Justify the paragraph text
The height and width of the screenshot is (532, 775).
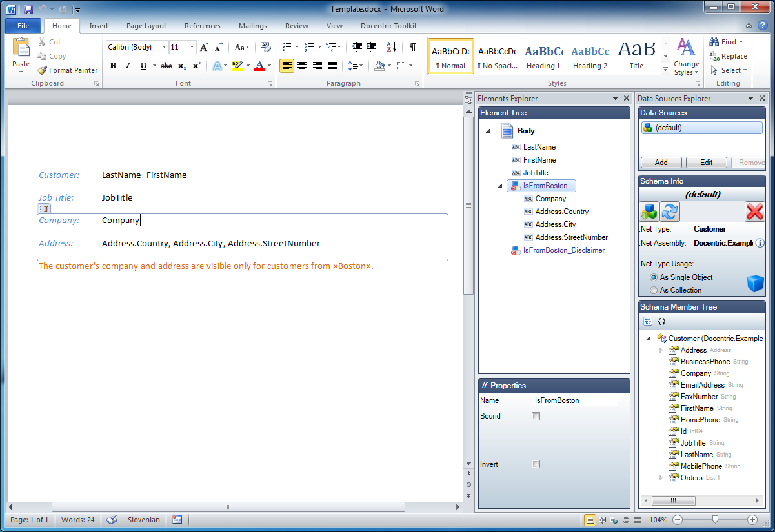[332, 66]
